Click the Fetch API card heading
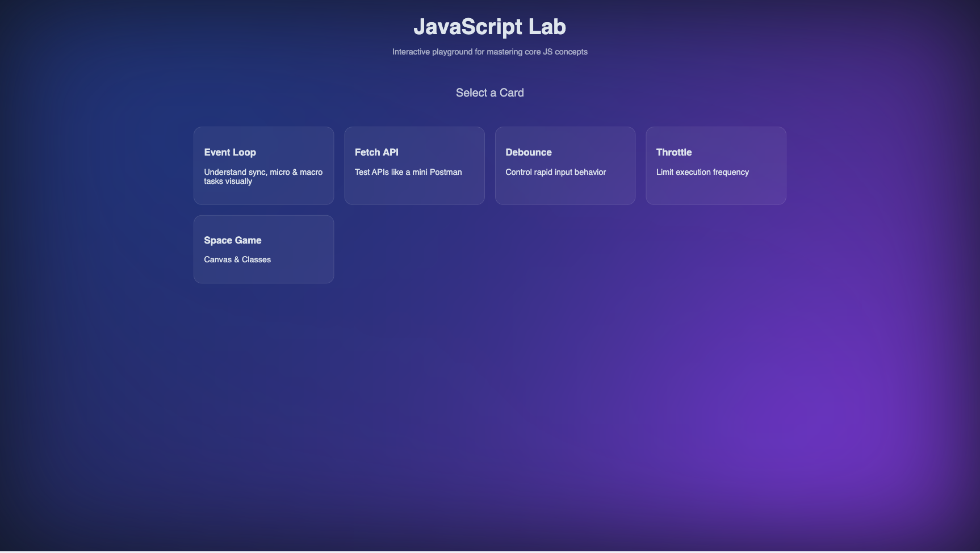The width and height of the screenshot is (980, 553). pos(376,152)
